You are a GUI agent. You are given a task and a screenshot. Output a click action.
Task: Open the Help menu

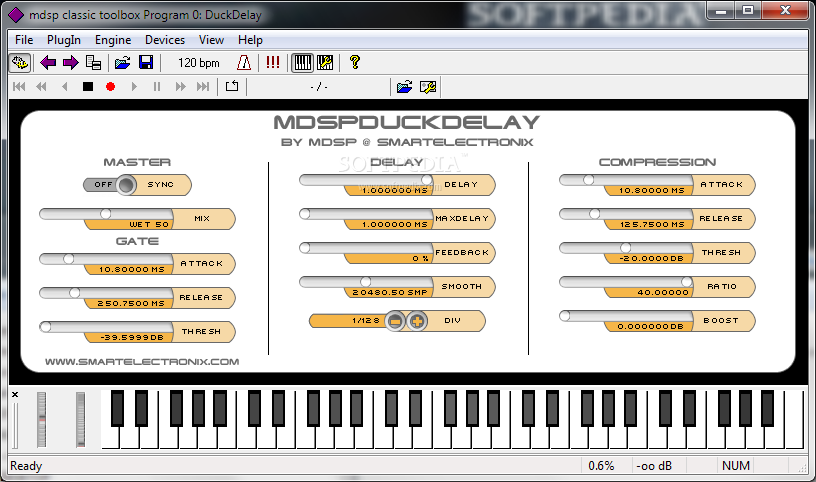pyautogui.click(x=250, y=40)
